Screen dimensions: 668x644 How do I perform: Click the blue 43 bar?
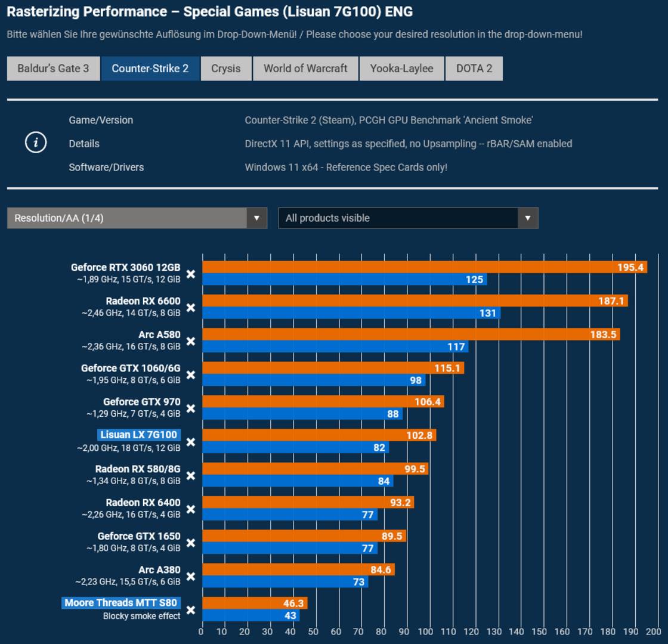(251, 615)
